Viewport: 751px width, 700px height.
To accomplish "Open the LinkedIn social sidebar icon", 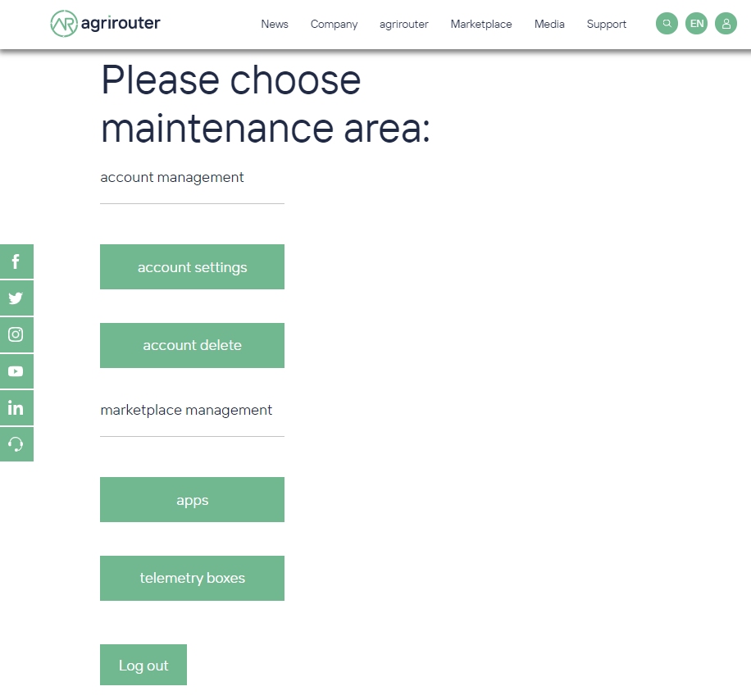I will point(16,407).
